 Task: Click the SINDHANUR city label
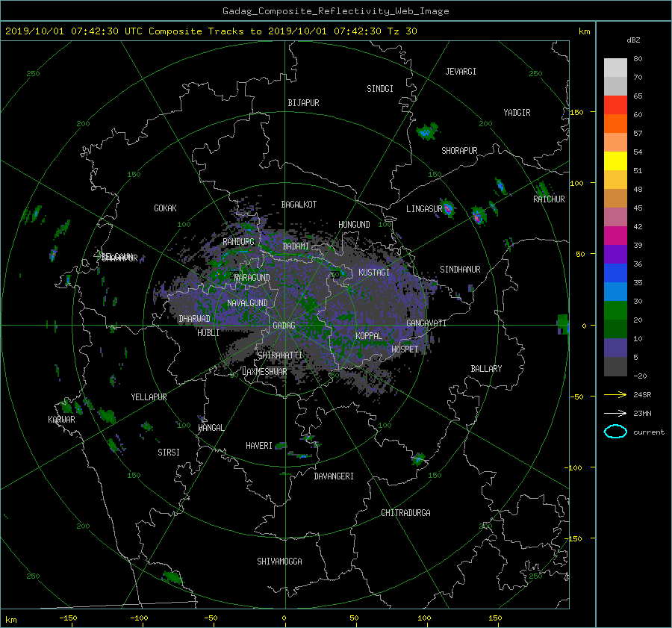click(460, 270)
